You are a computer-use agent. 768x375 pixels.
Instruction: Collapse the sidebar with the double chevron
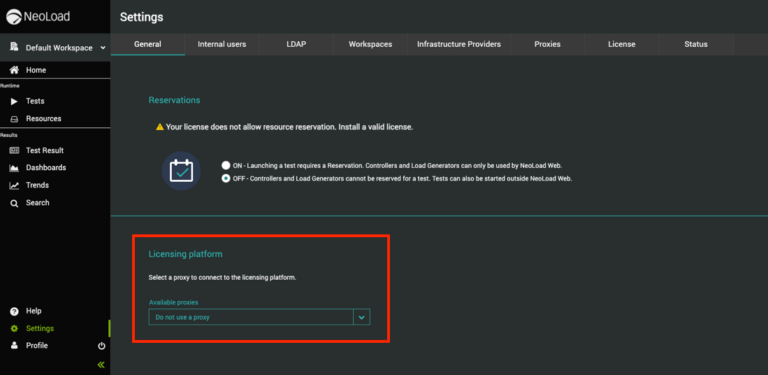(x=101, y=365)
